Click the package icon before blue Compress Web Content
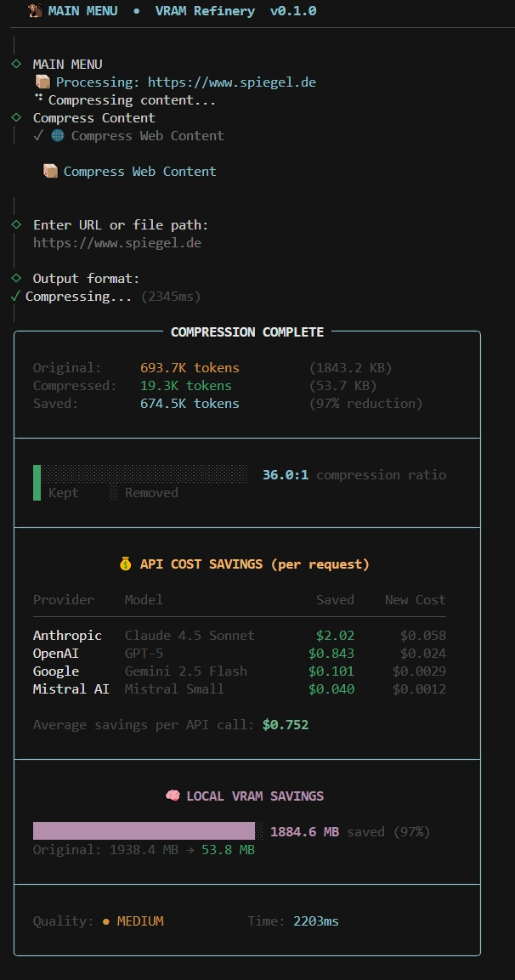The image size is (515, 980). [50, 171]
